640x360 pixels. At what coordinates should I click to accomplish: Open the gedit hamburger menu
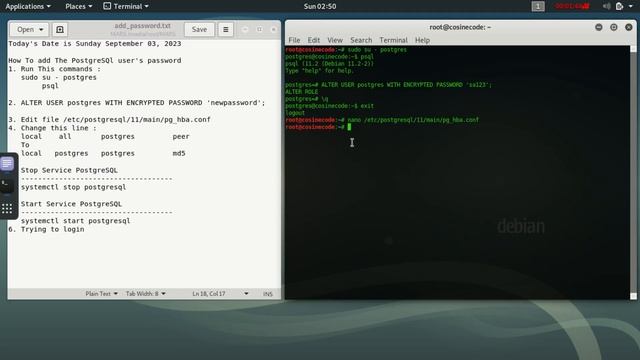[x=225, y=29]
